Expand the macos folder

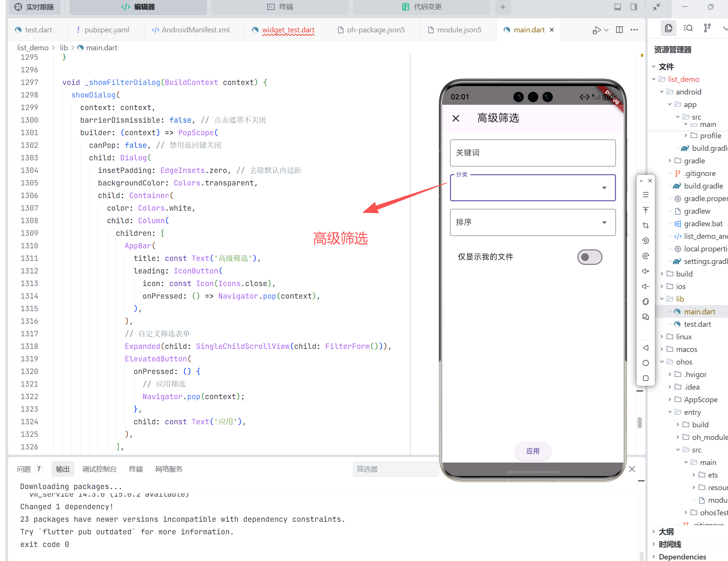[662, 349]
